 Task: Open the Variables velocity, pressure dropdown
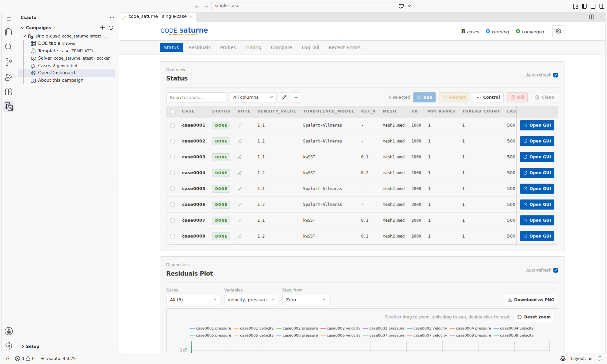coord(251,300)
